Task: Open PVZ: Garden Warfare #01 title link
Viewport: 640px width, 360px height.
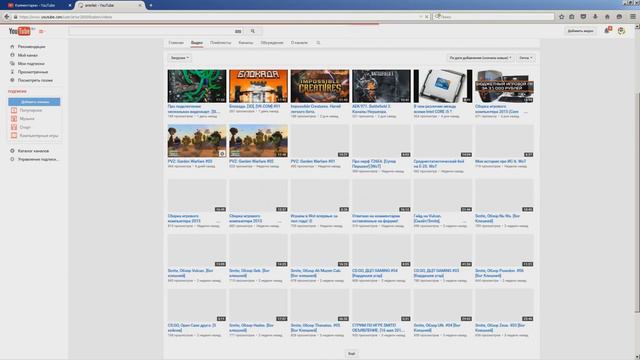Action: tap(313, 161)
